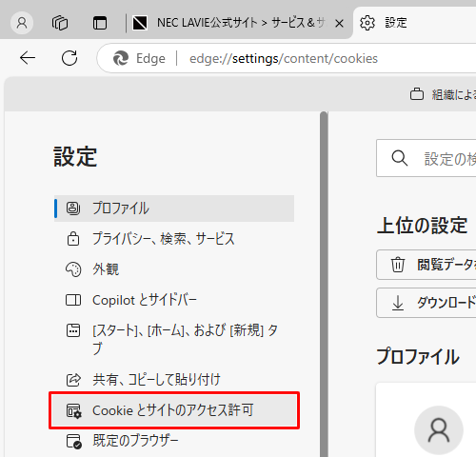Screen dimensions: 476x457
Task: Click the briefcase organization icon
Action: point(417,94)
